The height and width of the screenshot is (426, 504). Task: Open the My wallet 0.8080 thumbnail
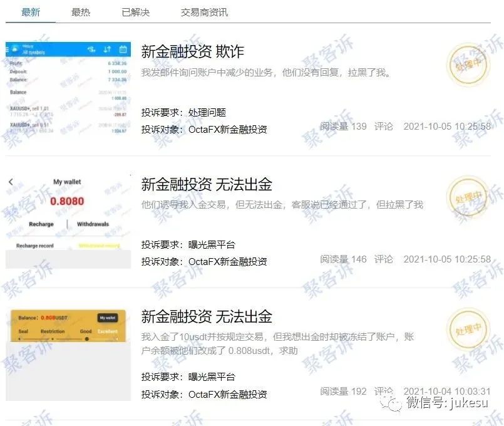[68, 222]
